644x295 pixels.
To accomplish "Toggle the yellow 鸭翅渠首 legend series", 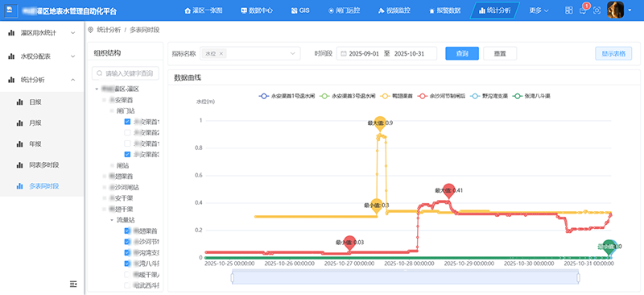I will pyautogui.click(x=397, y=96).
